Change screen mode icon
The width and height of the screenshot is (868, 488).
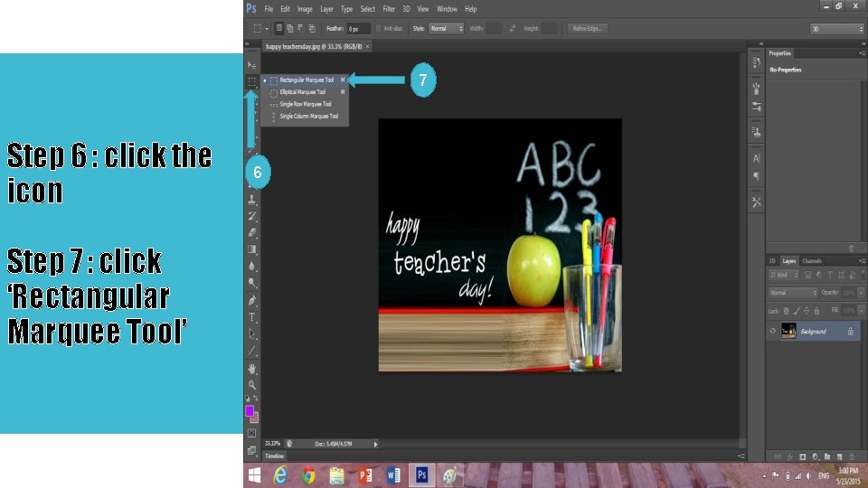(x=252, y=450)
